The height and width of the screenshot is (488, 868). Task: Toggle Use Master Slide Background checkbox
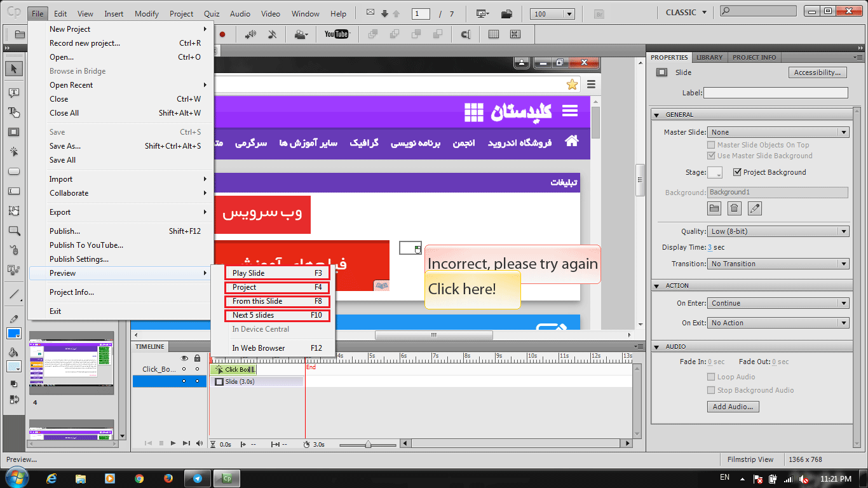pos(711,156)
